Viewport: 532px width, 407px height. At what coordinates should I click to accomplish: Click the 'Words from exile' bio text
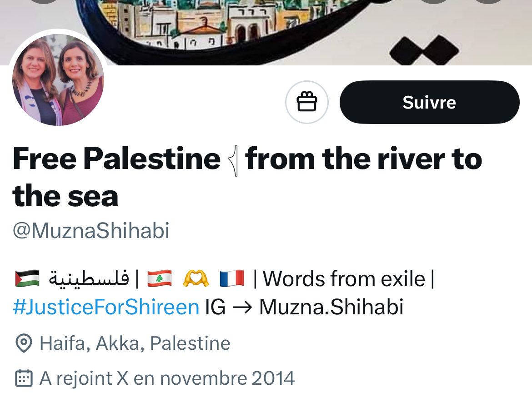tap(344, 279)
